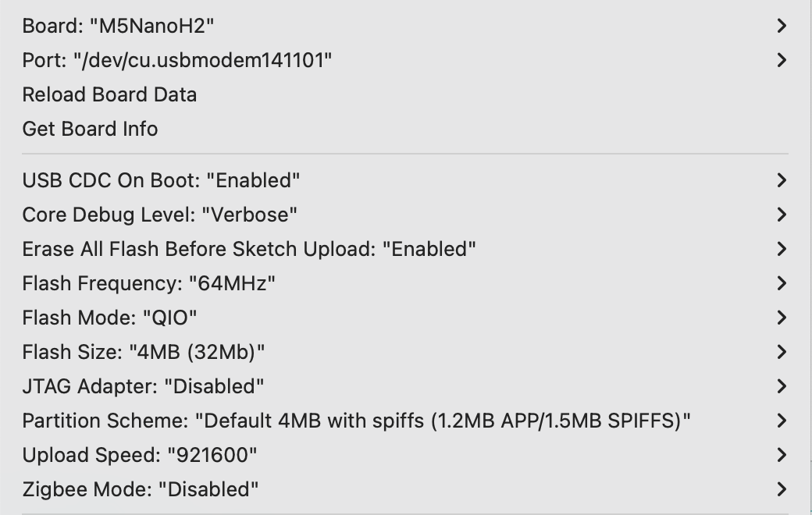Open Erase All Flash Before Sketch Upload
The image size is (812, 515).
coord(249,249)
